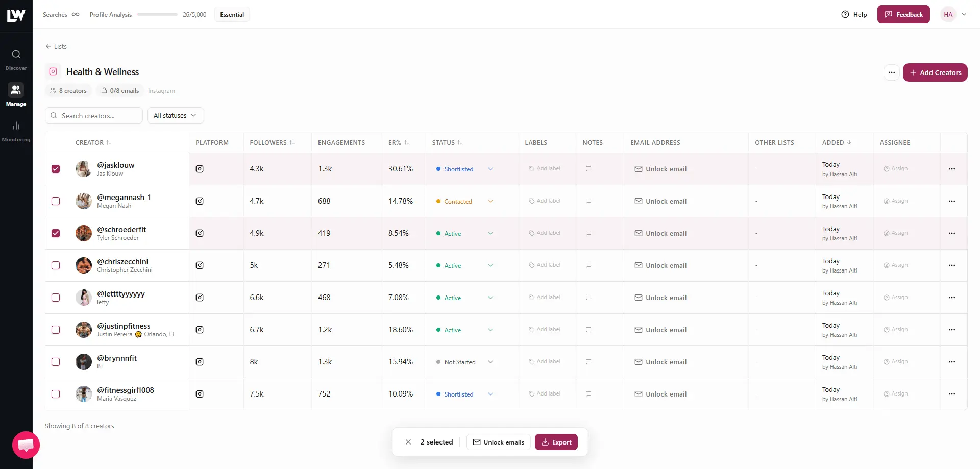Click Instagram platform icon for @fitnessgirl1008
This screenshot has height=469, width=980.
pos(200,394)
